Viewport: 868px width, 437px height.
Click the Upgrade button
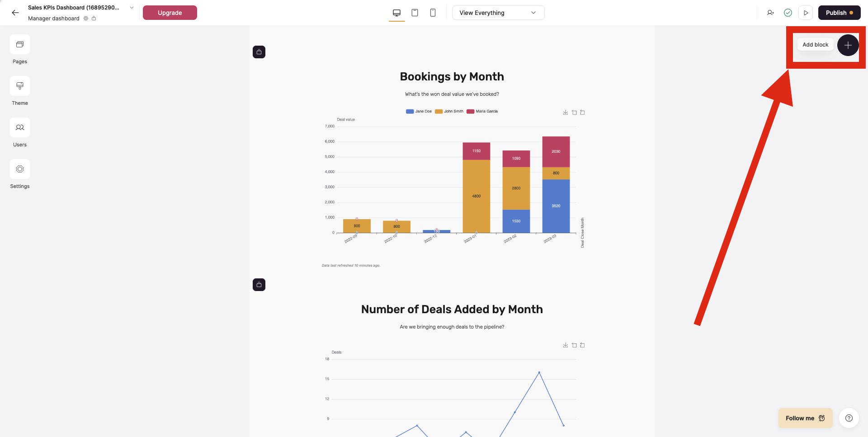[x=170, y=13]
